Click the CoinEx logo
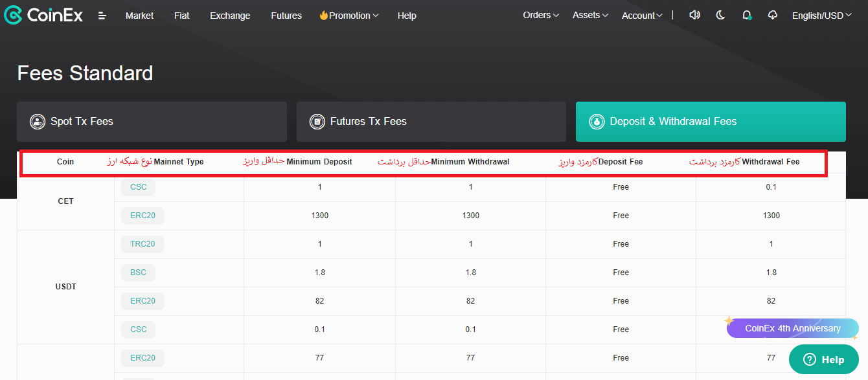This screenshot has width=868, height=380. click(x=43, y=15)
